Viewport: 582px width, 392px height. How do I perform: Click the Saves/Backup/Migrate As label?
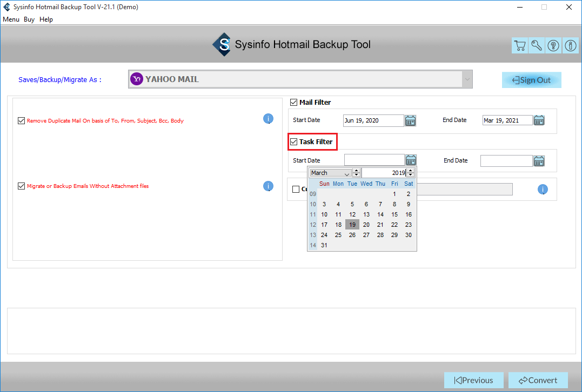(x=60, y=80)
